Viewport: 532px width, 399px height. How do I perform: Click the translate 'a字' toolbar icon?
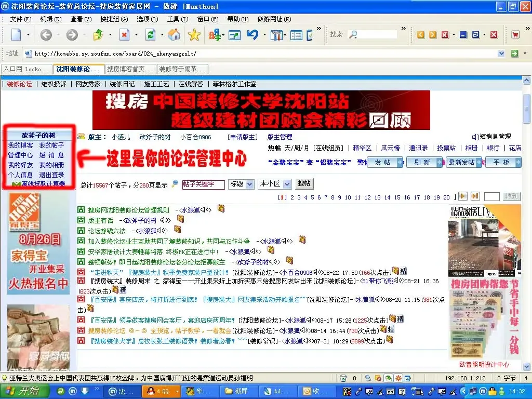tap(215, 35)
